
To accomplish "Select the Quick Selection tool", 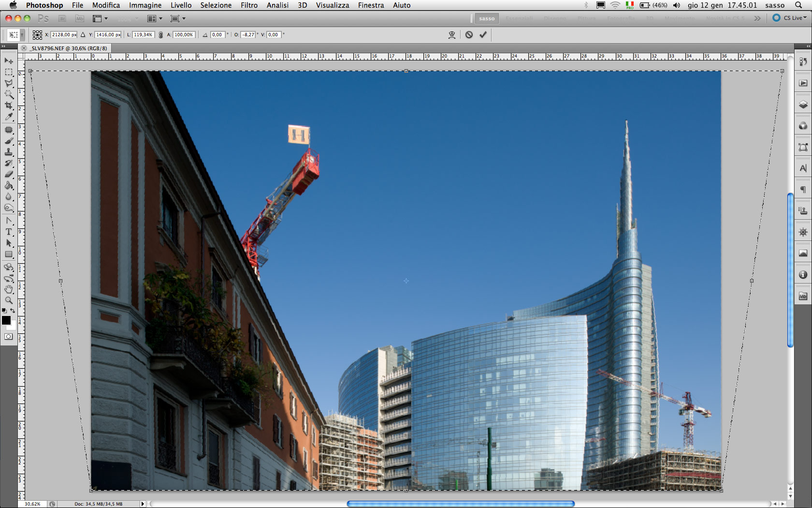I will pos(9,94).
